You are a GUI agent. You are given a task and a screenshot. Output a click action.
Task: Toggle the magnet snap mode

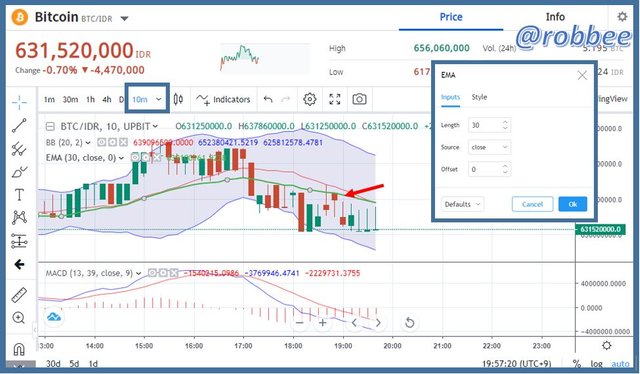tap(19, 349)
